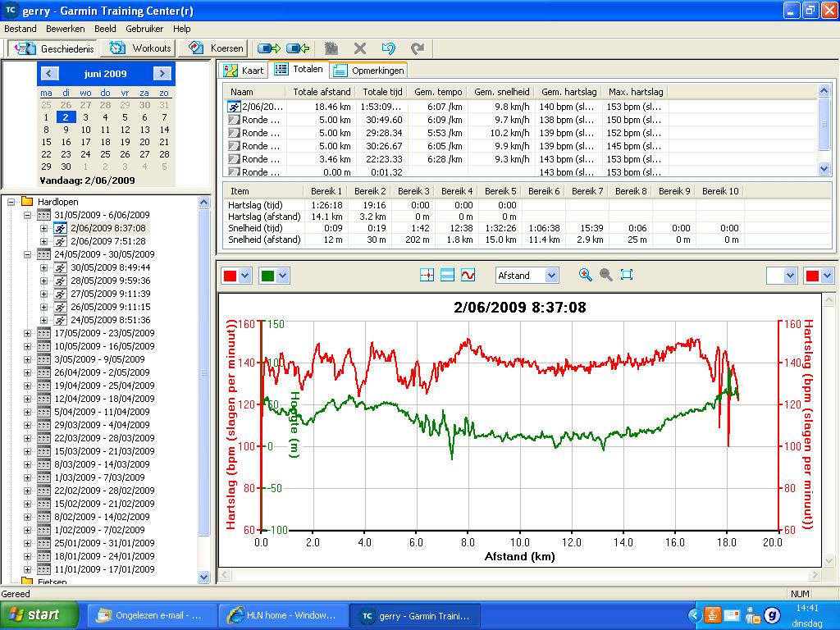The image size is (840, 630).
Task: Open the Ongelezen e-mail taskbar item
Action: point(152,615)
